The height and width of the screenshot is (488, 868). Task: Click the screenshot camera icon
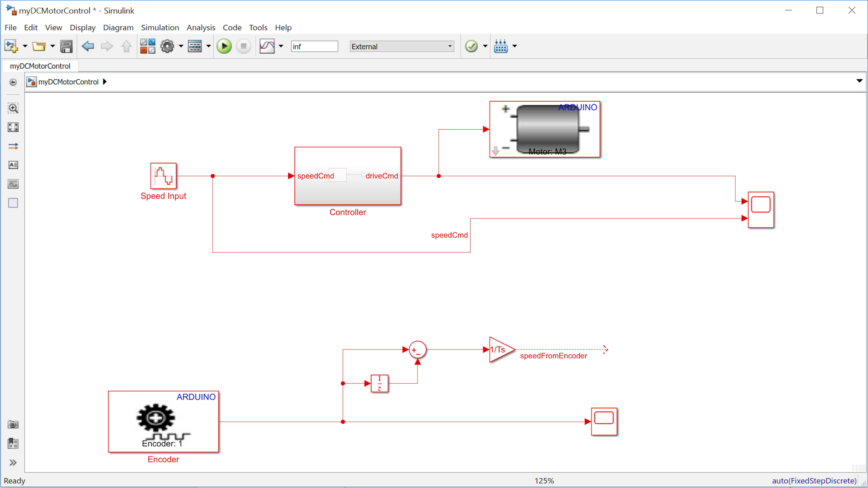tap(13, 424)
